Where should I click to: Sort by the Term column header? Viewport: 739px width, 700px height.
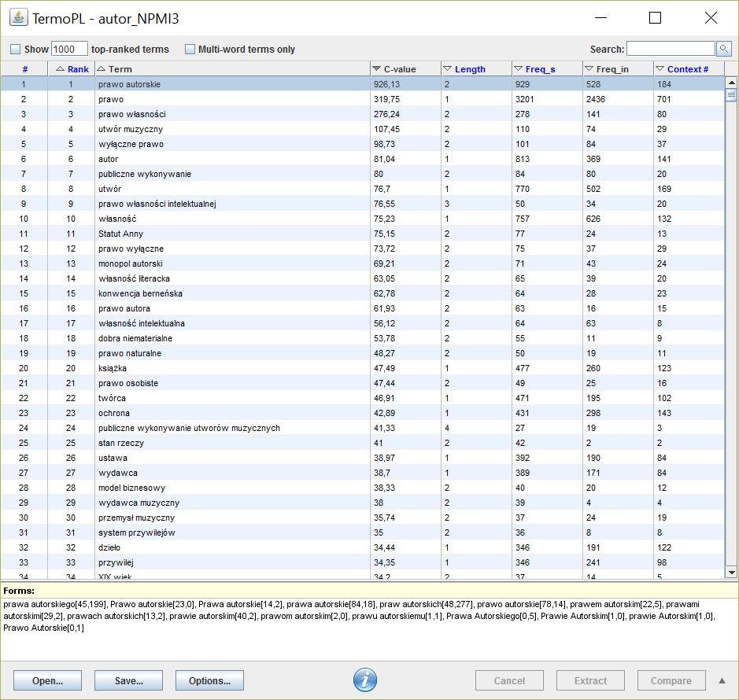(233, 68)
